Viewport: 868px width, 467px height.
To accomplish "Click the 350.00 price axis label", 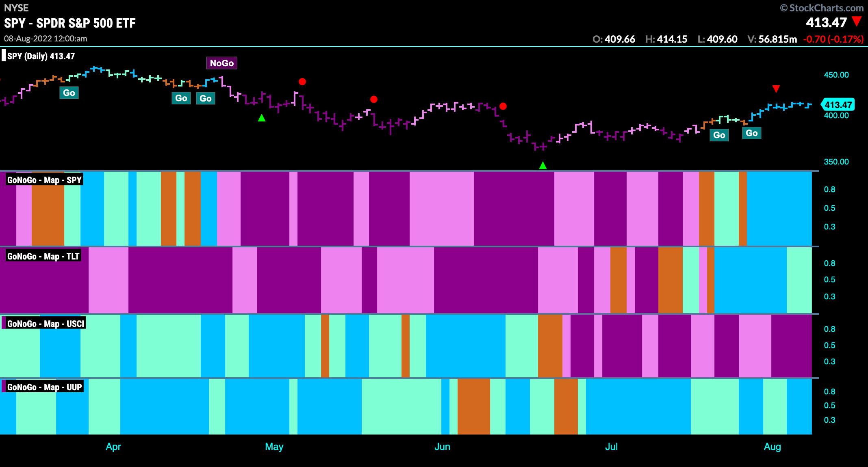I will pos(836,162).
